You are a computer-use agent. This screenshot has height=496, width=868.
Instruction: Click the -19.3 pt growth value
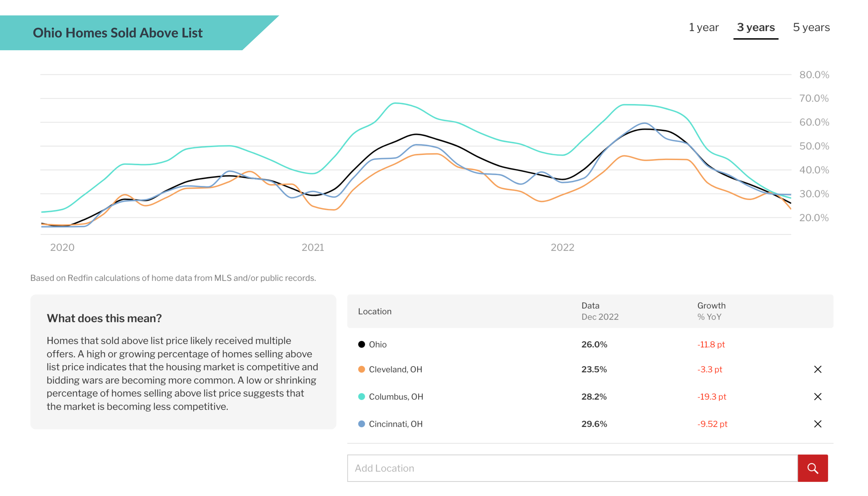click(x=712, y=397)
